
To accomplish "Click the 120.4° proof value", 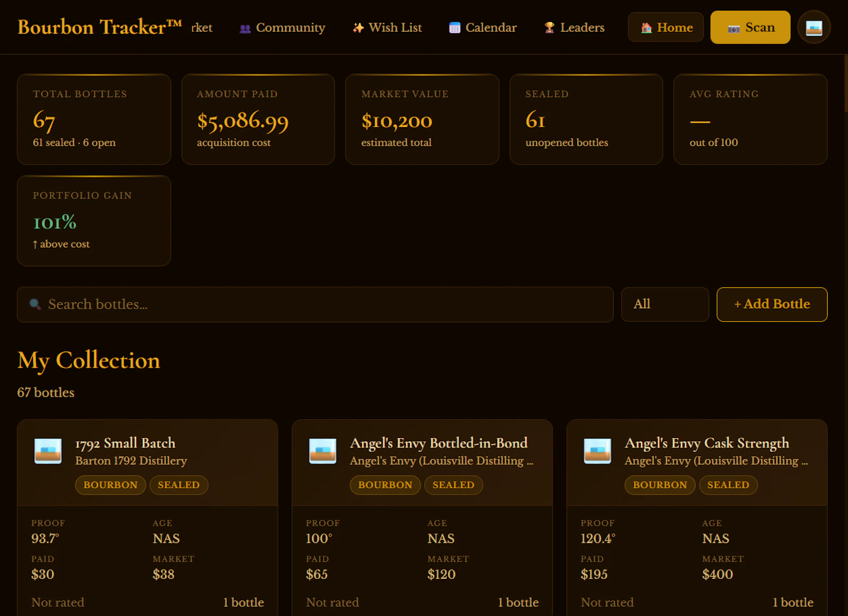I will click(598, 539).
